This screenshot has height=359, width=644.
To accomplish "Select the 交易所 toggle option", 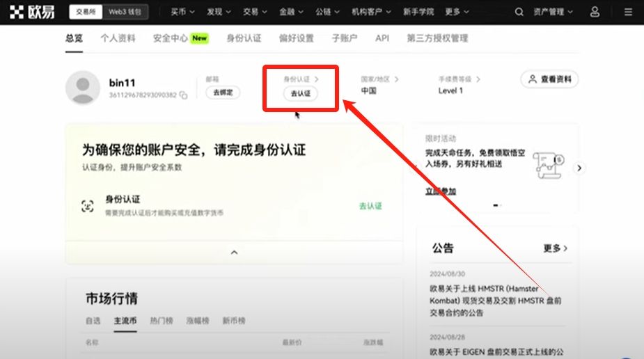I will coord(87,12).
